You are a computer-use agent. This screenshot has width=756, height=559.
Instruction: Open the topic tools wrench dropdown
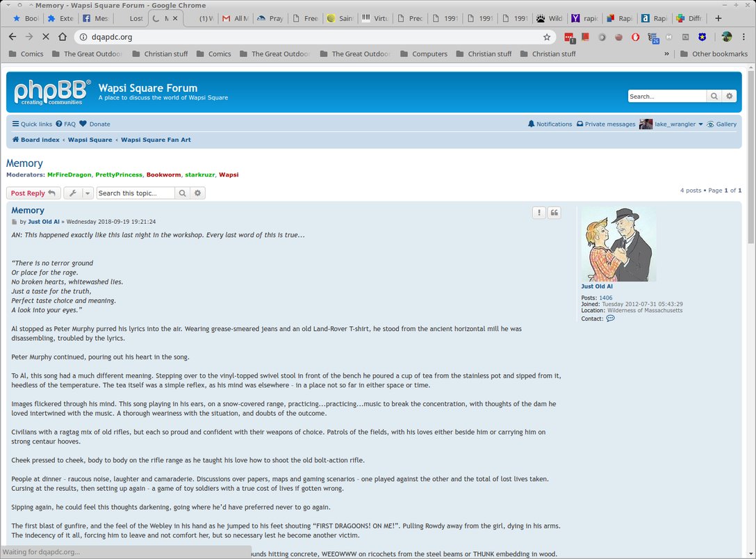coord(79,193)
